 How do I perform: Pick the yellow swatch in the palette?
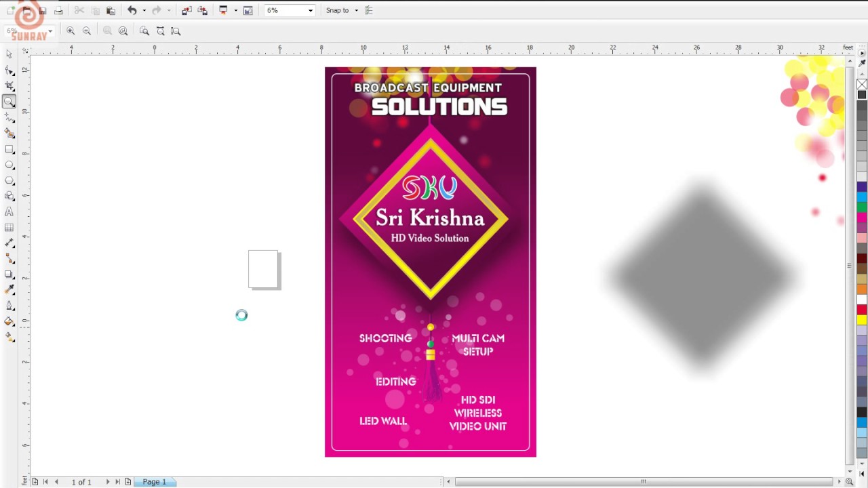tap(862, 319)
